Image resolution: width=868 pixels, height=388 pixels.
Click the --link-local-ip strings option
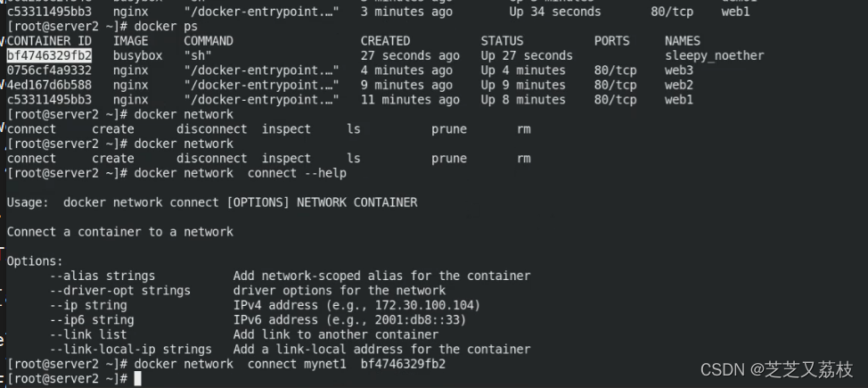tap(131, 349)
